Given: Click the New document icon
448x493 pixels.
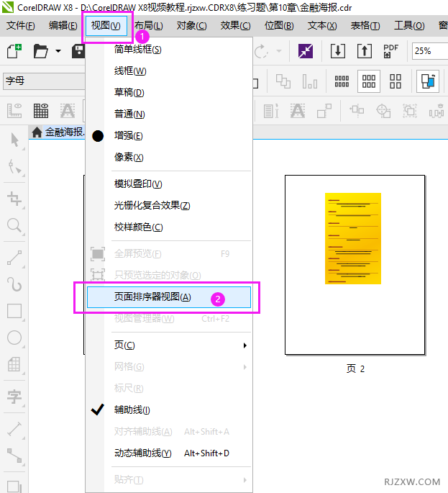Looking at the screenshot, I should pos(14,51).
